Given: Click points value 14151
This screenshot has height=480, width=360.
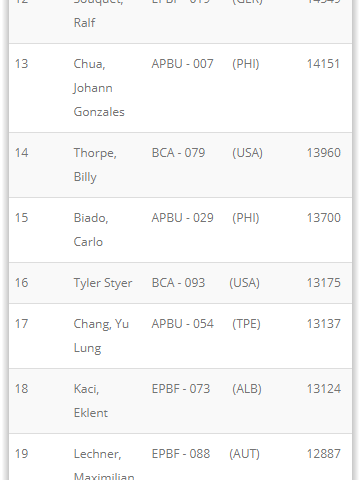Looking at the screenshot, I should [323, 64].
